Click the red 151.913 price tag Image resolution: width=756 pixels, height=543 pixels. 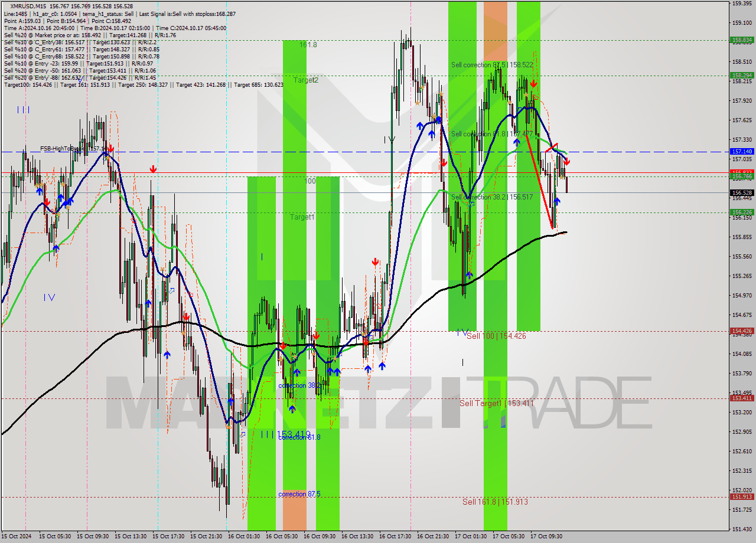coord(742,497)
